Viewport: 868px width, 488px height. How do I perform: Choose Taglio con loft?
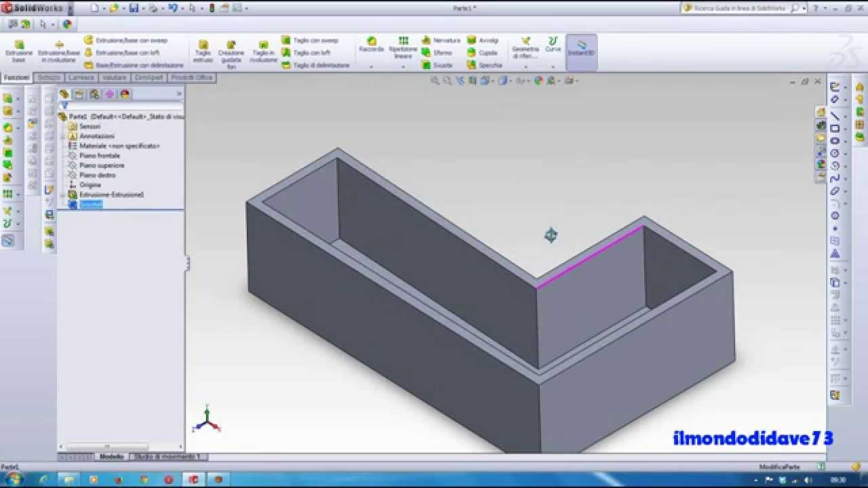click(306, 53)
